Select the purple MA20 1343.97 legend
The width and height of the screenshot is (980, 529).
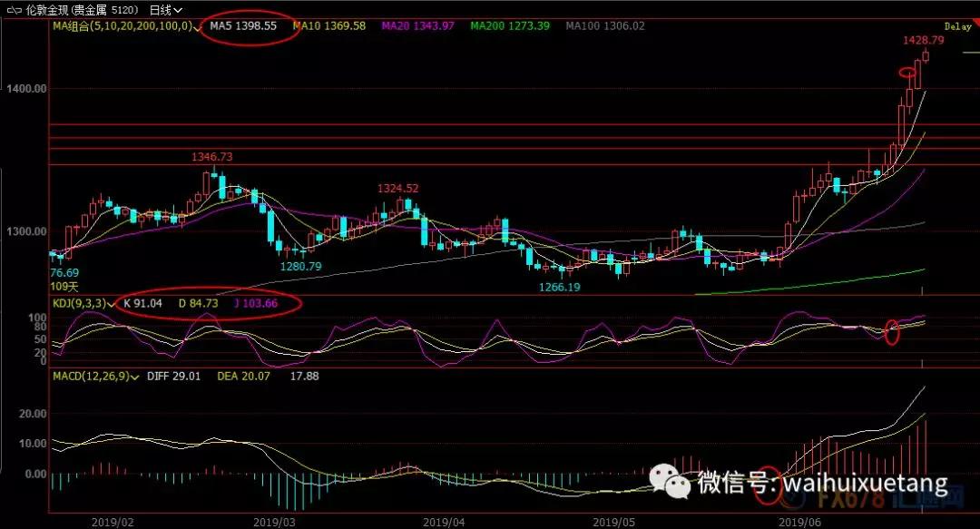(418, 26)
